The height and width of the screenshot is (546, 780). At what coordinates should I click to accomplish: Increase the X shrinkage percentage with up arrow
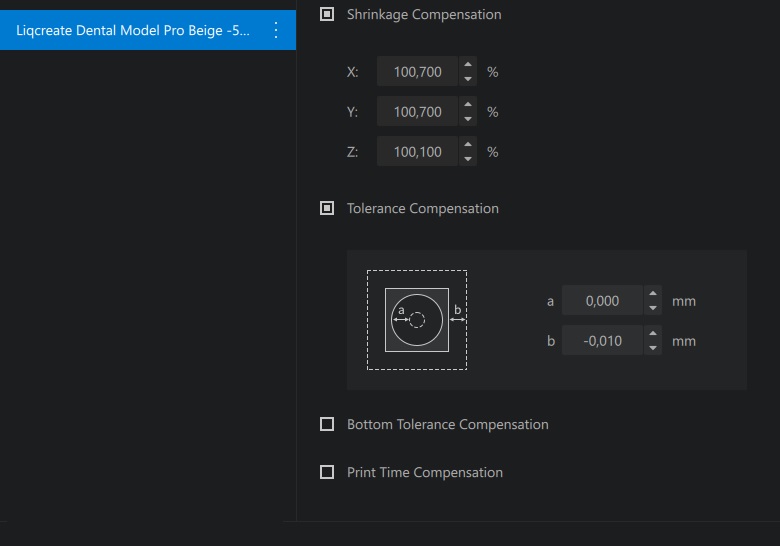(468, 65)
